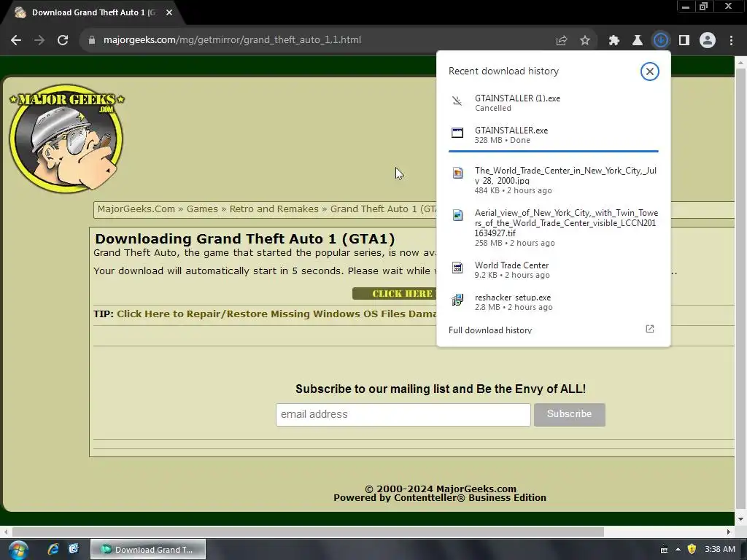The image size is (747, 560).
Task: Reload the current page
Action: (63, 40)
